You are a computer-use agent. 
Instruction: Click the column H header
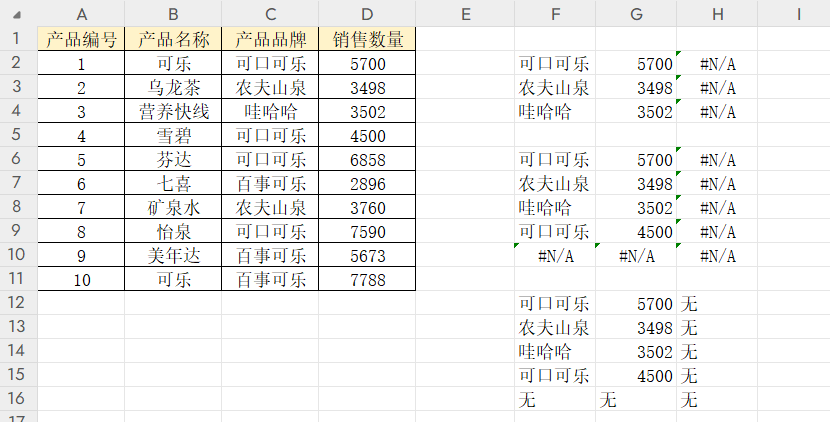(718, 13)
